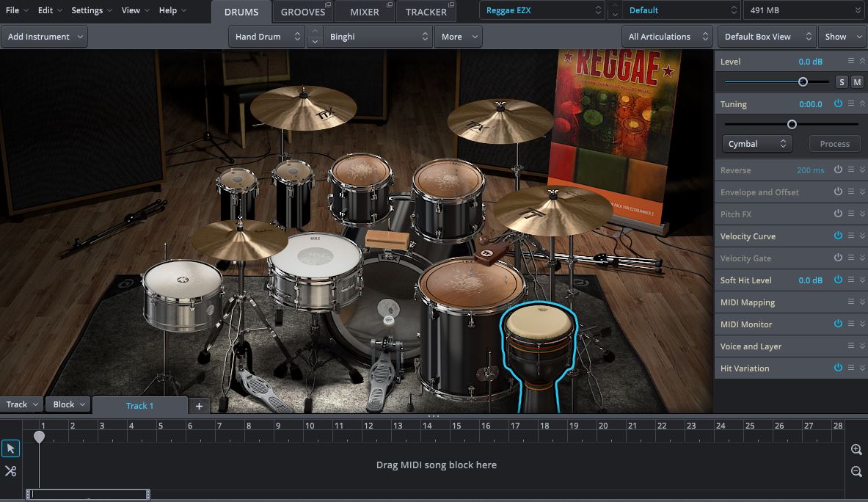Image resolution: width=868 pixels, height=502 pixels.
Task: Click the Level slider handle
Action: [x=803, y=82]
